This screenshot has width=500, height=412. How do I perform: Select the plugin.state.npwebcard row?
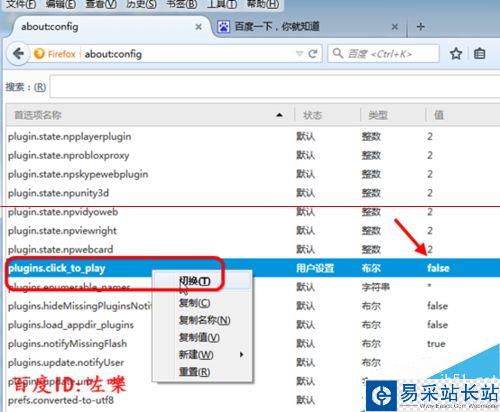[x=253, y=249]
